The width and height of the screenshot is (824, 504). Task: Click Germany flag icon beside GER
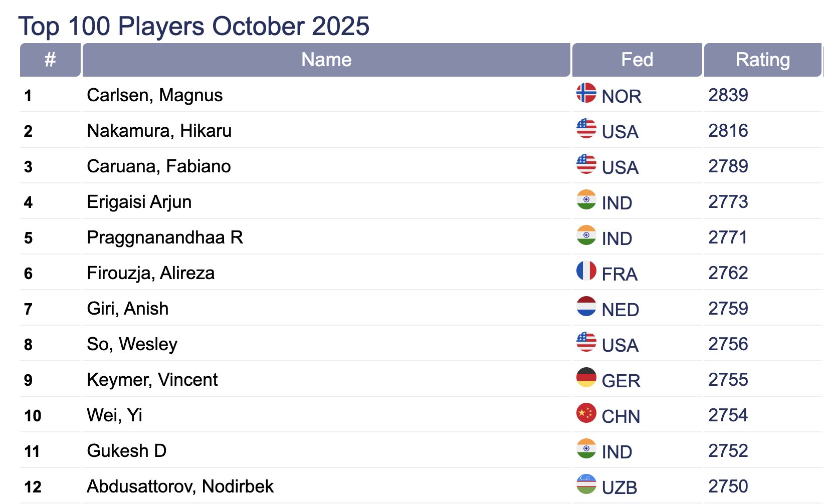(x=586, y=377)
